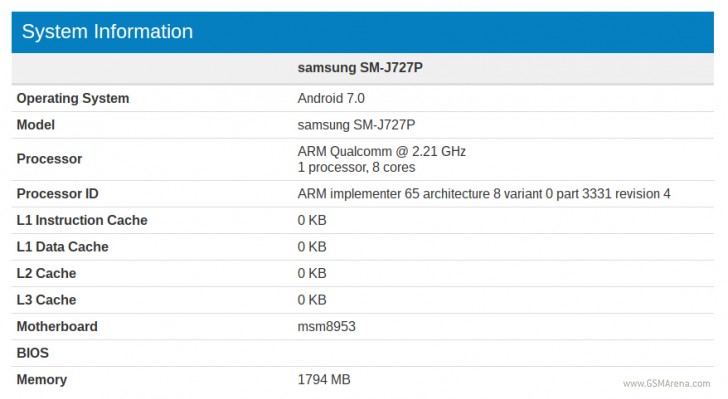This screenshot has width=728, height=399.
Task: Click the BIOS row label
Action: click(32, 353)
